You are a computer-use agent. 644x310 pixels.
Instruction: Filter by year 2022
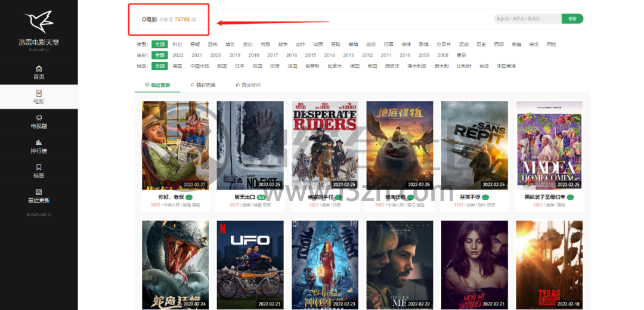[x=178, y=55]
